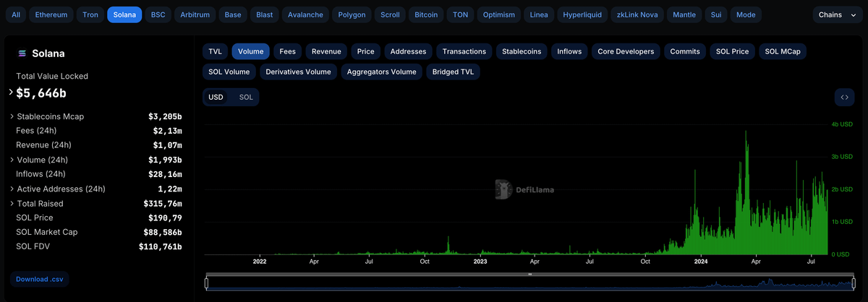Switch to the Tron chain tab
Screen dimensions: 868x302
[90, 14]
